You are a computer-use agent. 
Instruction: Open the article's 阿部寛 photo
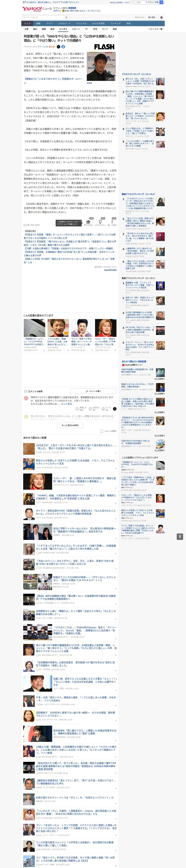click(x=101, y=66)
